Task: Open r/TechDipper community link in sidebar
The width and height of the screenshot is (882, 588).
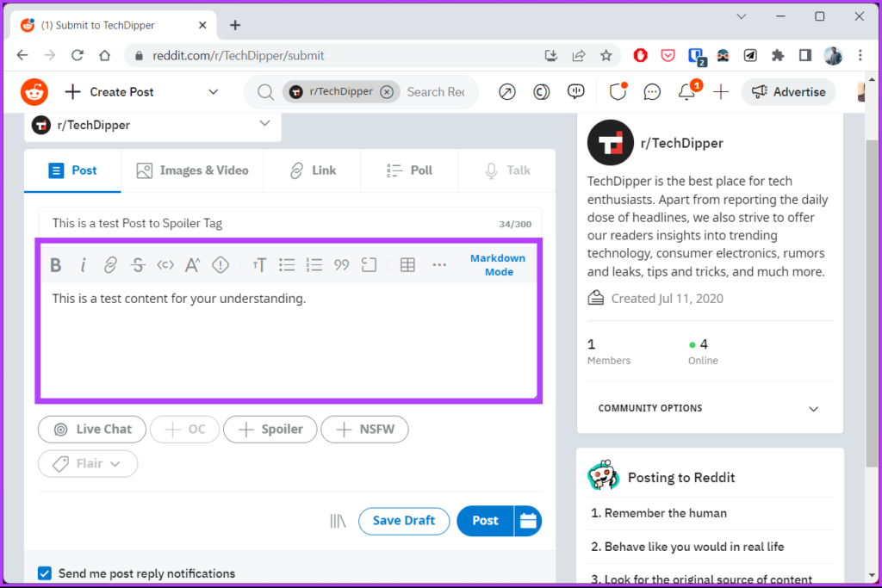Action: [682, 143]
